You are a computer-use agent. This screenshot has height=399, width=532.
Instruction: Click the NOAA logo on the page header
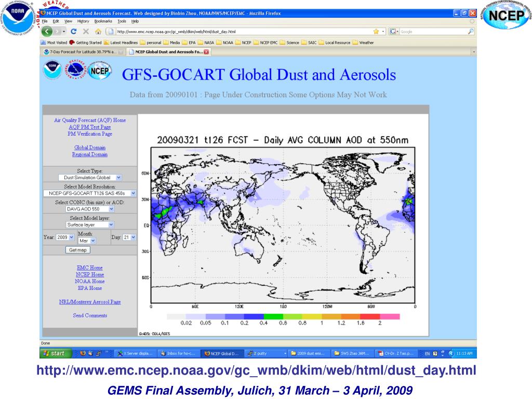[x=52, y=70]
